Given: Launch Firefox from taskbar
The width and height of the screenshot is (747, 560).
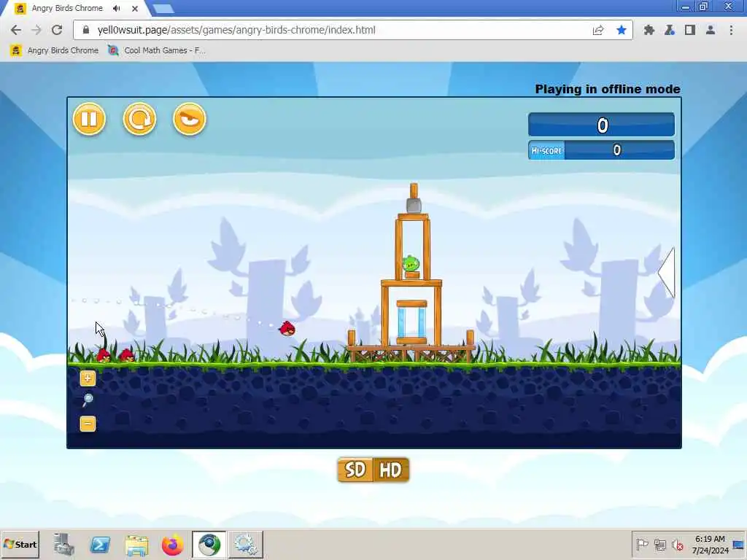Looking at the screenshot, I should pyautogui.click(x=172, y=544).
